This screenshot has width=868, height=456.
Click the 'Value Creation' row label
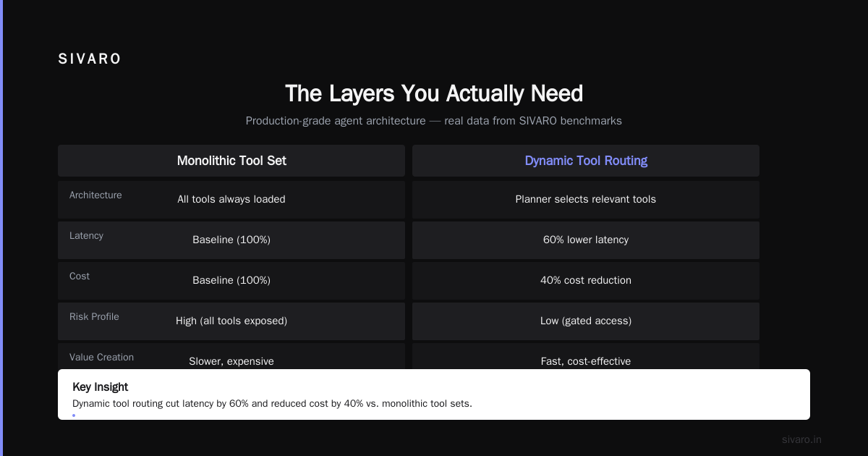tap(101, 357)
